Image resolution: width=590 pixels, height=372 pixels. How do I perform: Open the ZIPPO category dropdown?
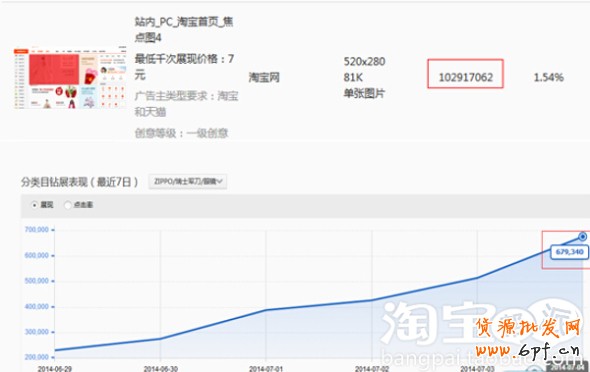188,182
